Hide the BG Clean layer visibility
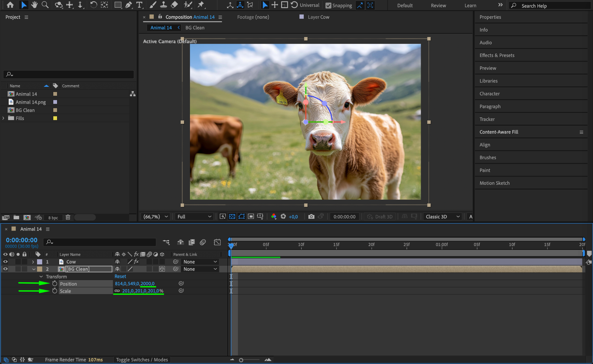Image resolution: width=593 pixels, height=364 pixels. 5,269
